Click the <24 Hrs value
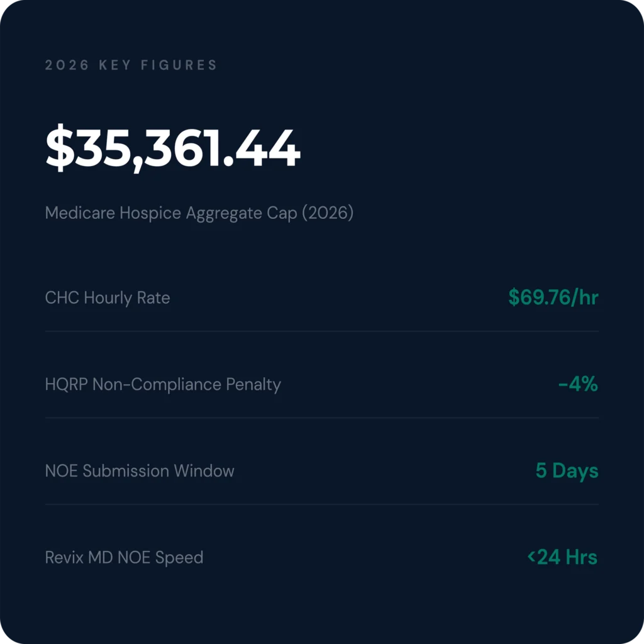Image resolution: width=644 pixels, height=644 pixels. click(x=562, y=557)
